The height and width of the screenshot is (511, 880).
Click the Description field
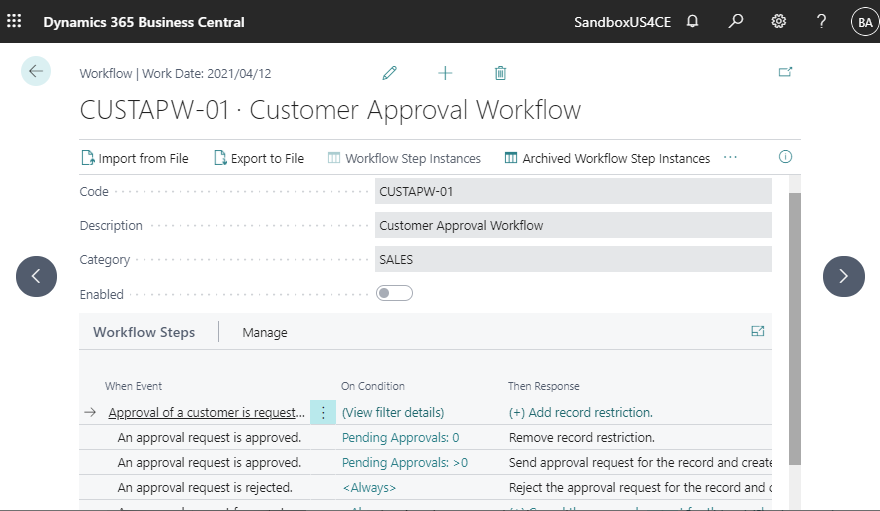pyautogui.click(x=573, y=225)
